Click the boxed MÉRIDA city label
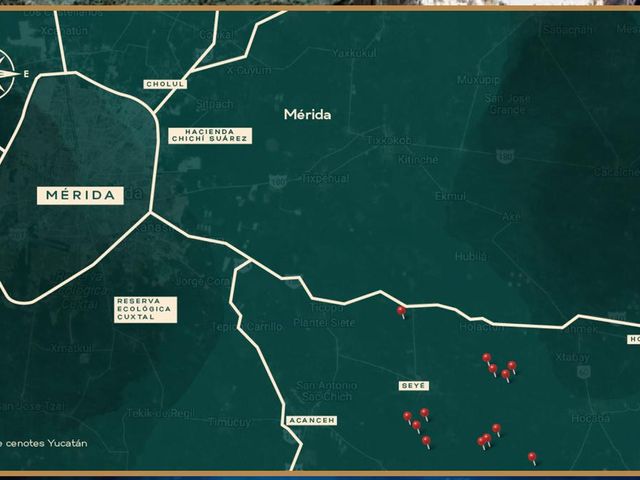 click(x=80, y=195)
